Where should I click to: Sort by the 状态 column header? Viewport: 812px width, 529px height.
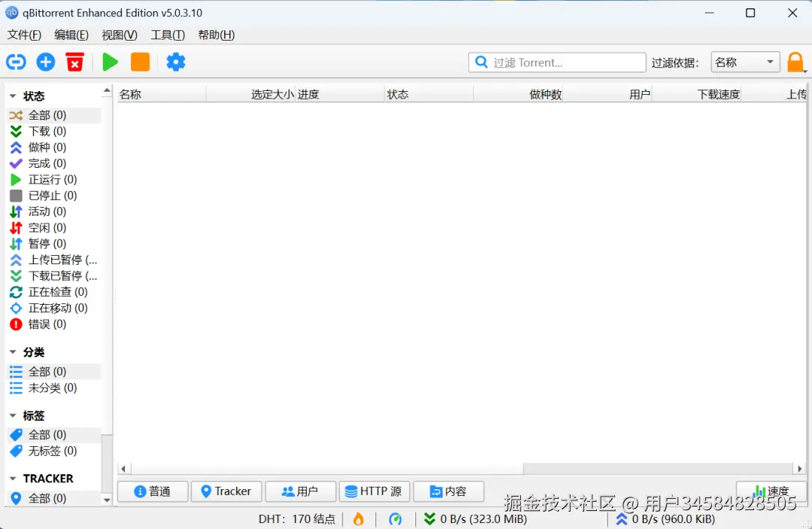pos(429,94)
